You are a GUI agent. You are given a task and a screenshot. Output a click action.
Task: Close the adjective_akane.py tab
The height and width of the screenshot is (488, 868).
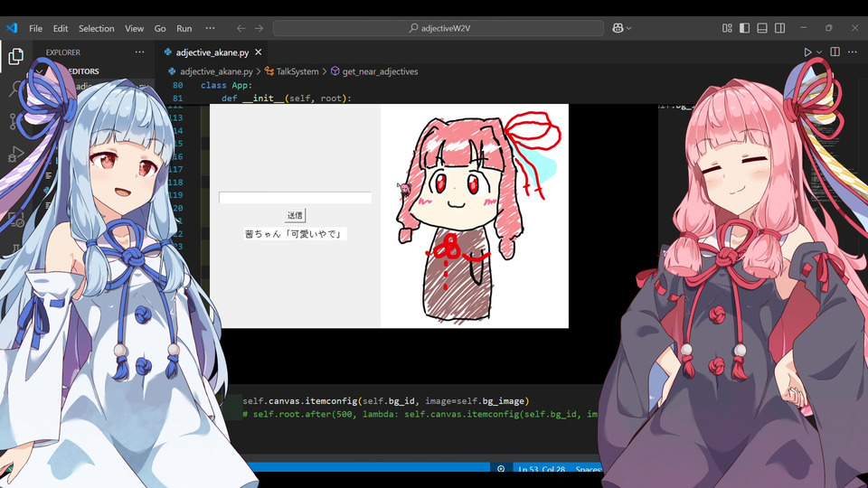(258, 52)
